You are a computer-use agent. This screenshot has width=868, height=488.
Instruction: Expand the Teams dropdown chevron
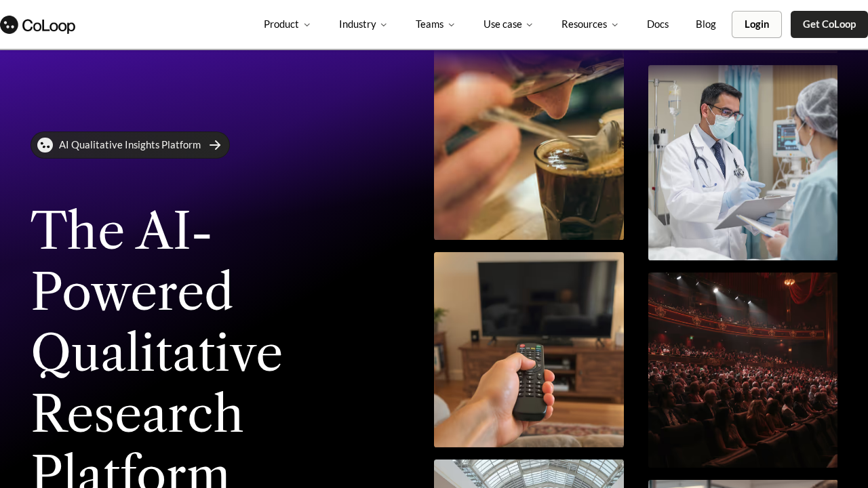tap(452, 25)
